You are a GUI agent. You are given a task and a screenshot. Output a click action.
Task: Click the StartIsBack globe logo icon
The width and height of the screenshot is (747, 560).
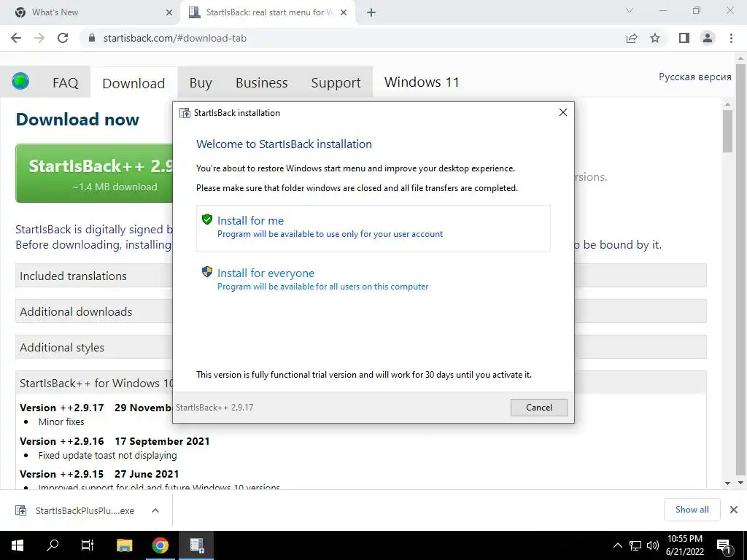coord(20,82)
